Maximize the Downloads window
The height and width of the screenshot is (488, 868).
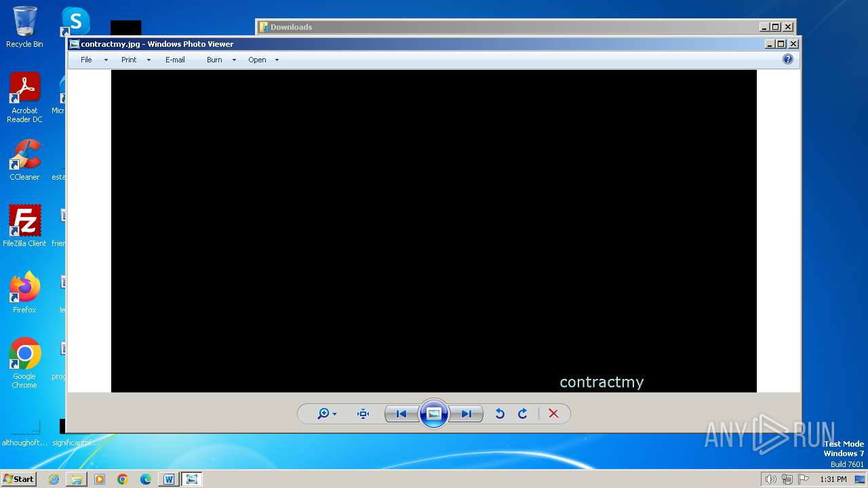[776, 27]
